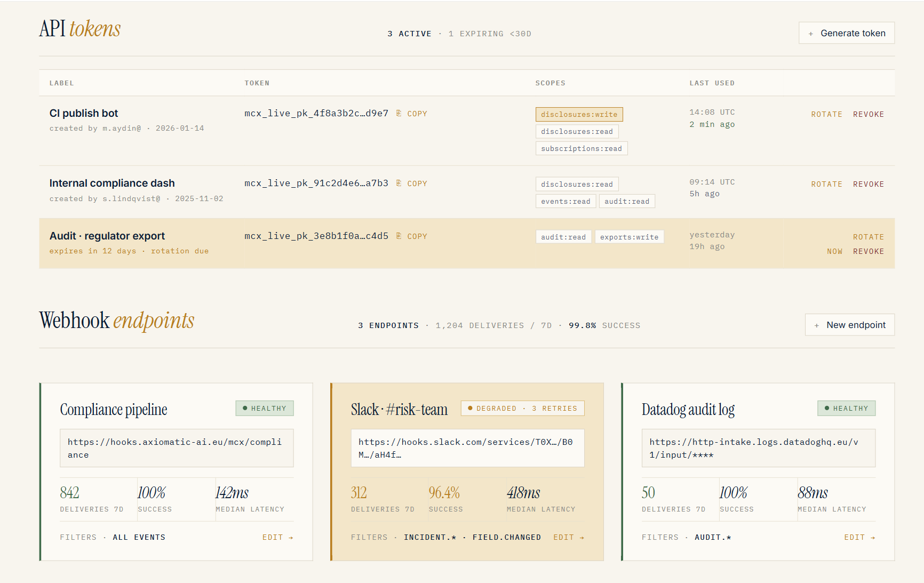Click the copy icon for the Audit regulator export token
924x583 pixels.
[399, 236]
